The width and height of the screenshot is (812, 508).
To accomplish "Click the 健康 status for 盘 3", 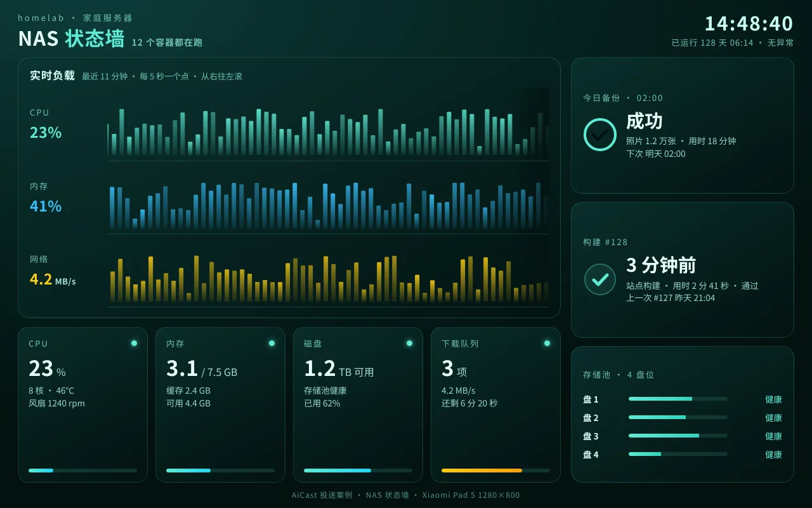I will pos(773,436).
